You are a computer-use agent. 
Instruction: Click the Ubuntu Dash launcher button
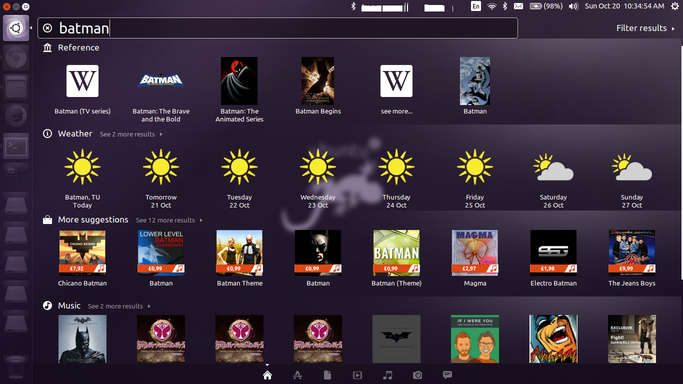pos(16,28)
